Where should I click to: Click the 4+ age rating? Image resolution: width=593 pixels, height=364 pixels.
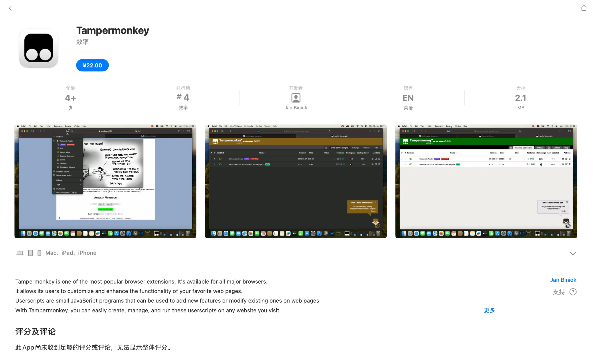(x=70, y=98)
